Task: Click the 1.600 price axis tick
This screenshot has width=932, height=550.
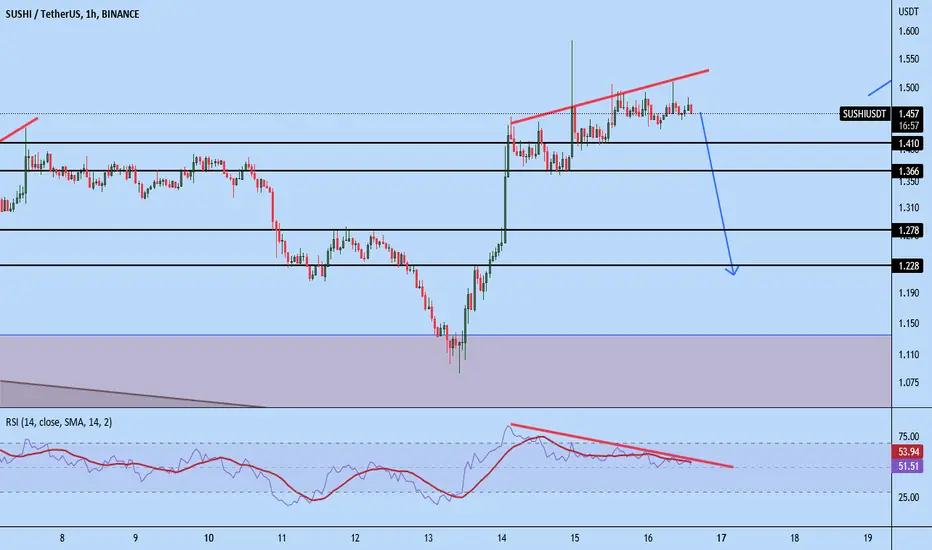Action: [909, 32]
